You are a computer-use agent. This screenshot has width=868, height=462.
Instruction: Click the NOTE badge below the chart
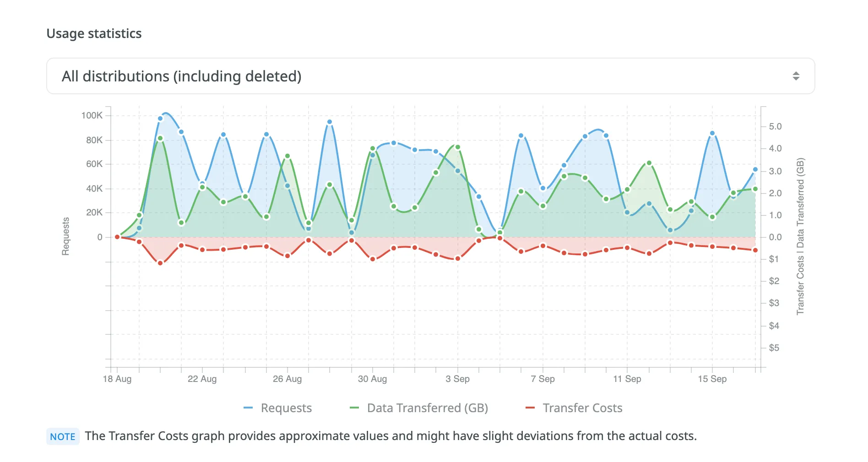63,436
